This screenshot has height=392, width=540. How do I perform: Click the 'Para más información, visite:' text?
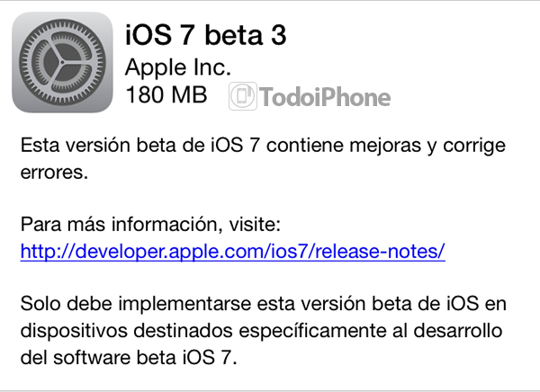pos(150,225)
